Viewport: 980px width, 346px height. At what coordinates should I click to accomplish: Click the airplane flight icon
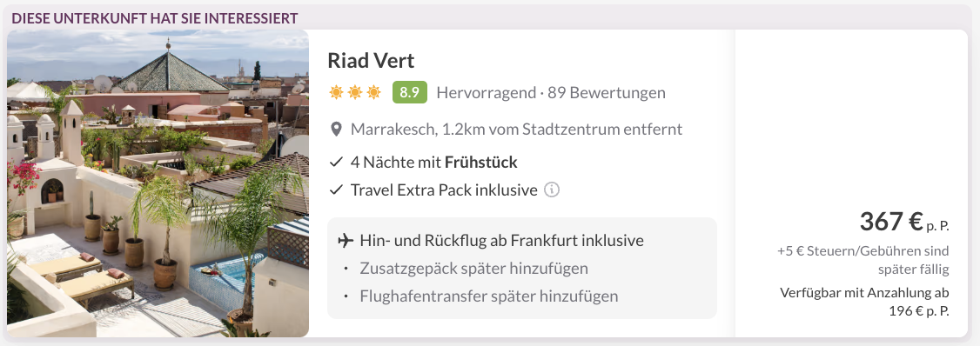click(345, 241)
